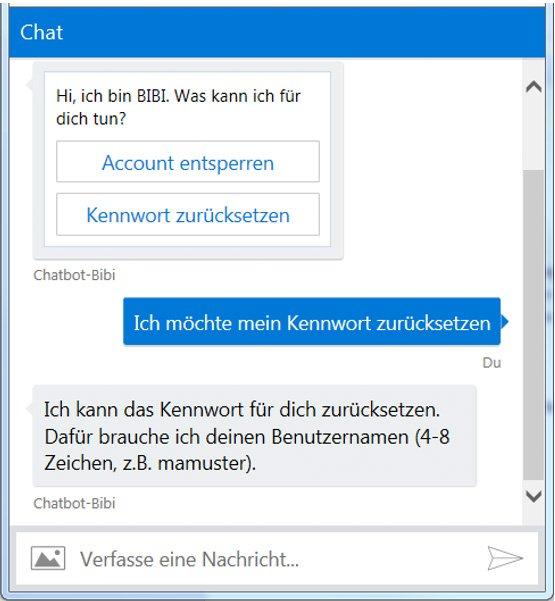Click the Chat title in the header
The width and height of the screenshot is (555, 601).
click(41, 32)
